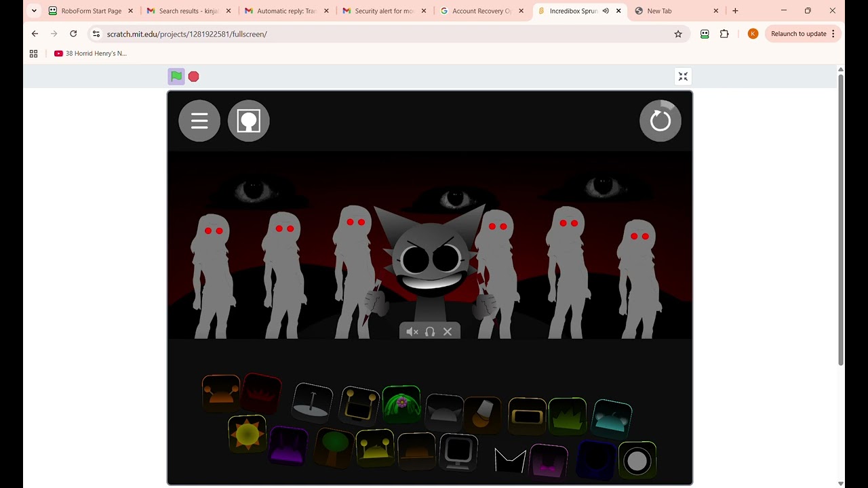Select the brown bowler hat icon
Image resolution: width=868 pixels, height=488 pixels.
[x=416, y=451]
